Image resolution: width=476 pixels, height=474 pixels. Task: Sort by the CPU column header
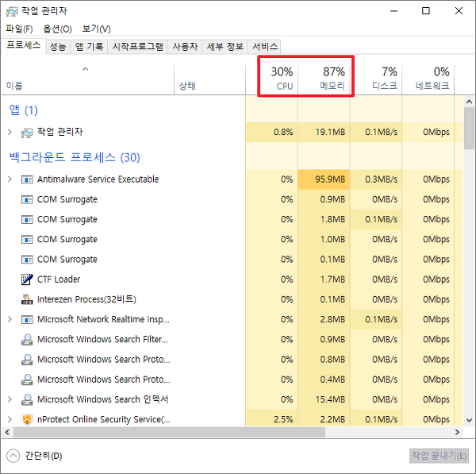pos(271,79)
